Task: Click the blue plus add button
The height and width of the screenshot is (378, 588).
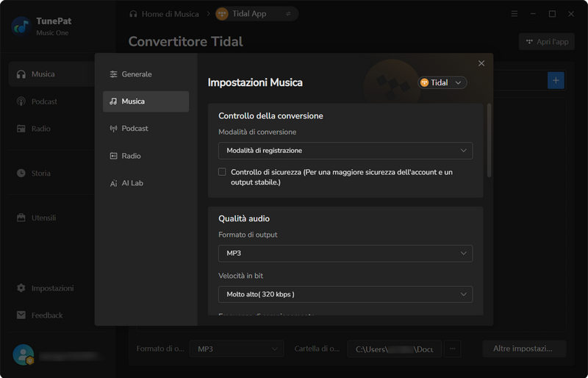Action: click(x=556, y=80)
